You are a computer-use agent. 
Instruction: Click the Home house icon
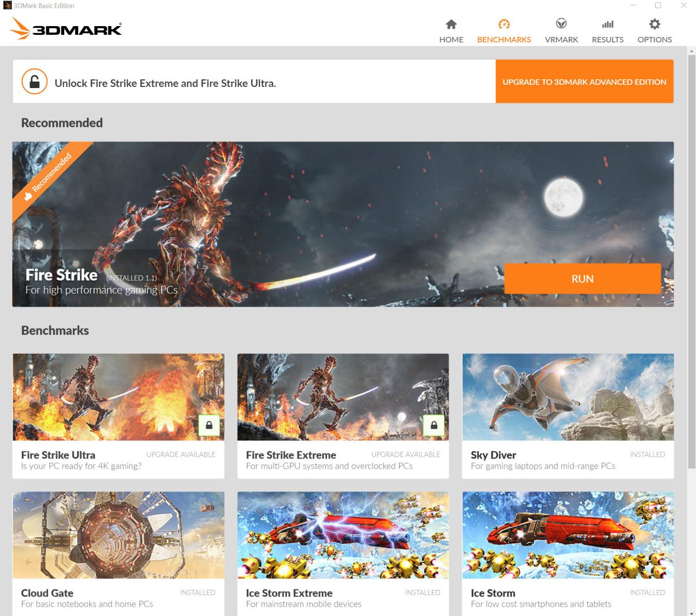click(x=451, y=24)
